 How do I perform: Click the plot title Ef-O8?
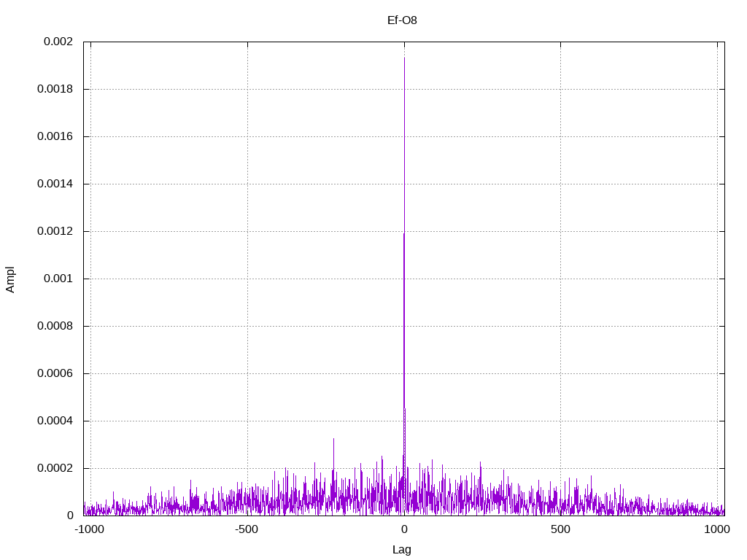[402, 20]
